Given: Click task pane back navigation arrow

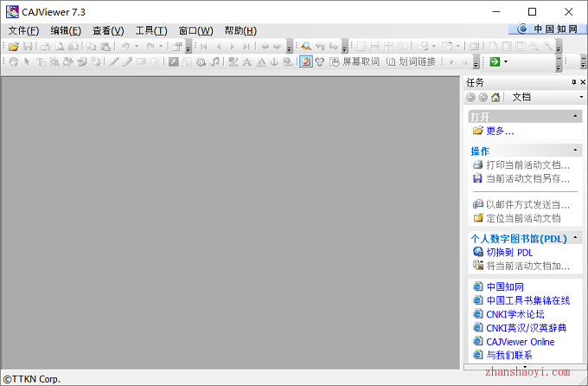Looking at the screenshot, I should 470,97.
